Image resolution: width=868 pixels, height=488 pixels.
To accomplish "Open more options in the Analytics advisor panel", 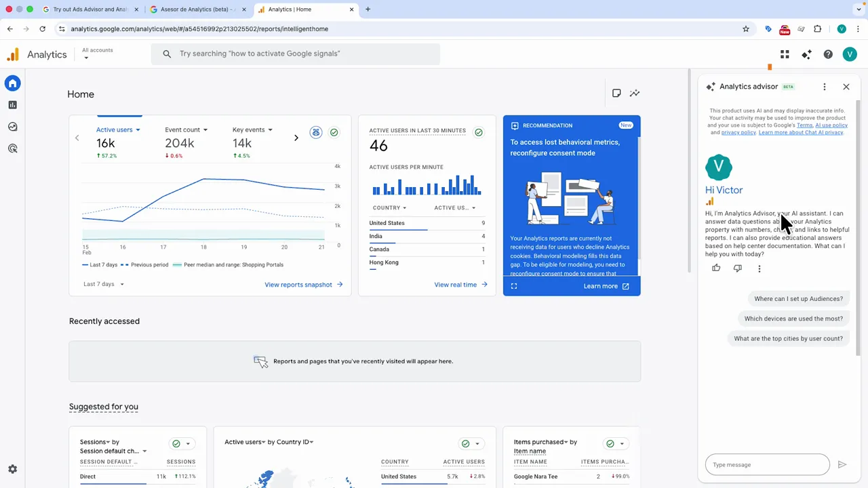I will coord(825,87).
